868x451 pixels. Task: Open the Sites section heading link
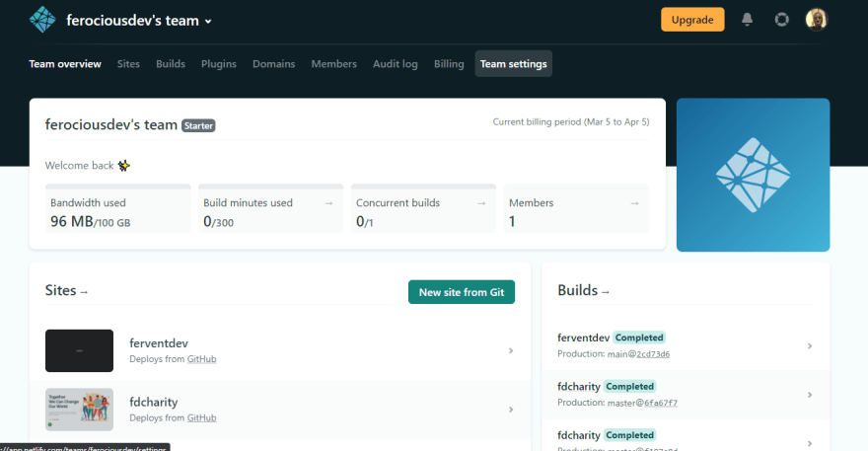coord(66,290)
